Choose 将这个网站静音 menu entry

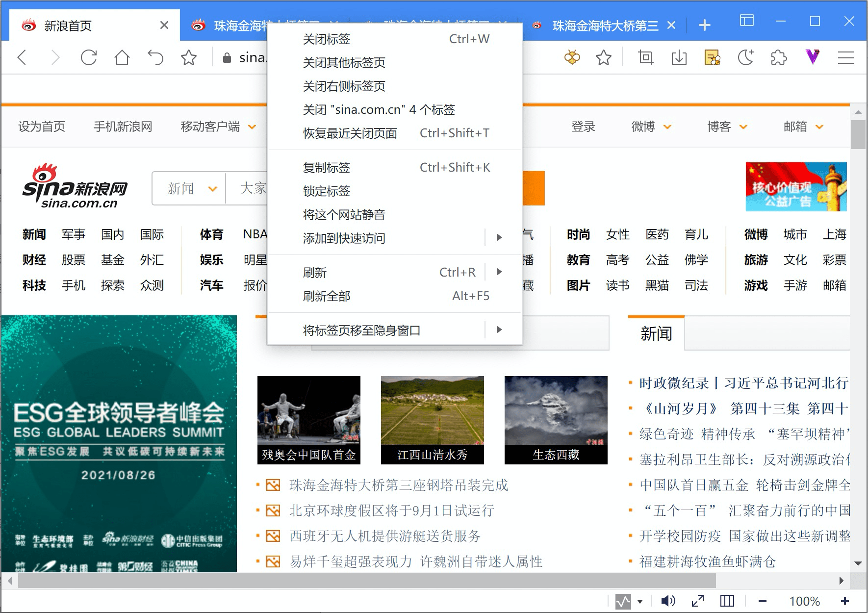[x=395, y=215]
